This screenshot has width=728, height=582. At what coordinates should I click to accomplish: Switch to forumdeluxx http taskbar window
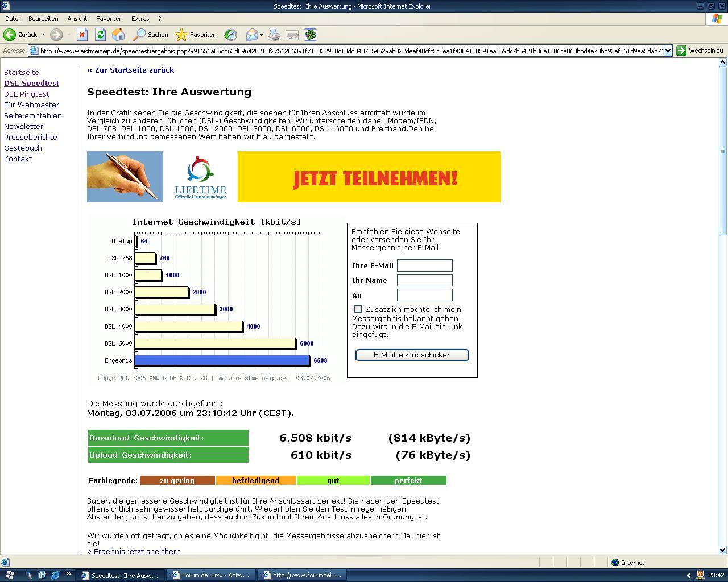pyautogui.click(x=302, y=575)
